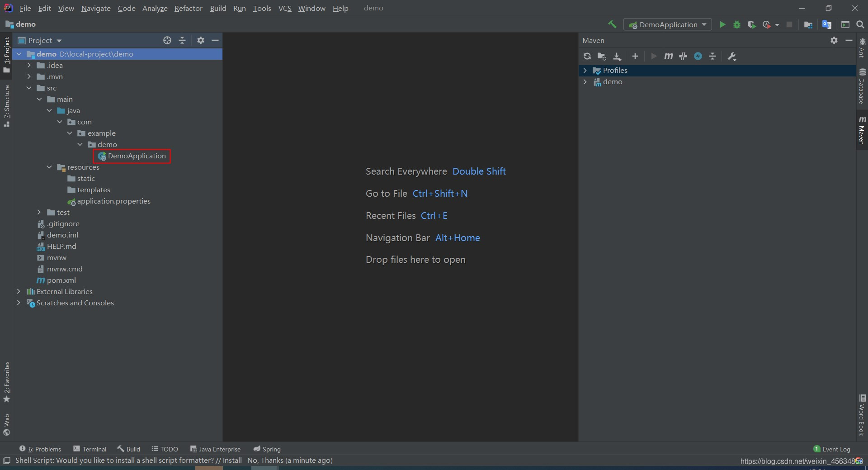Collapse all in Project panel

click(x=182, y=40)
